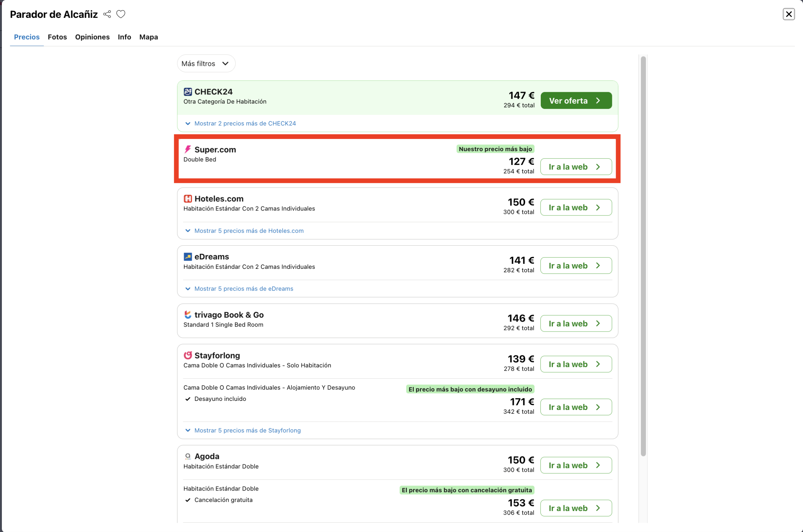Open the Más filtros dropdown
This screenshot has height=532, width=803.
(206, 63)
